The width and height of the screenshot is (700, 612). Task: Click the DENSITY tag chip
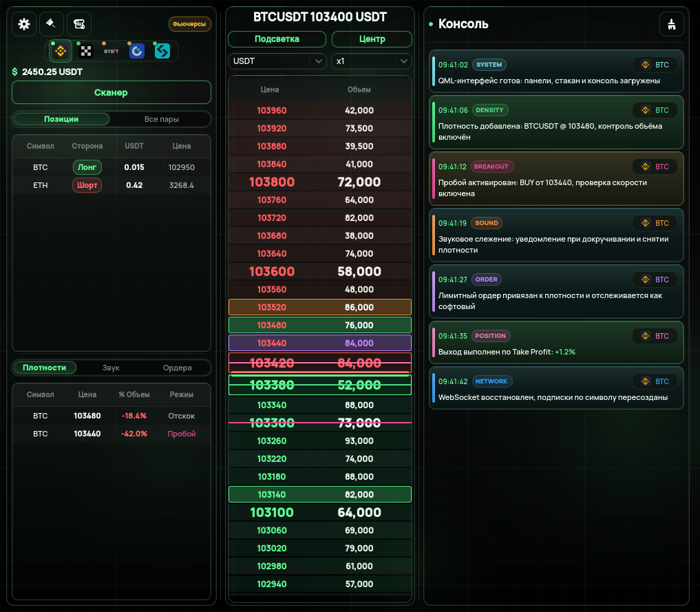pos(489,110)
